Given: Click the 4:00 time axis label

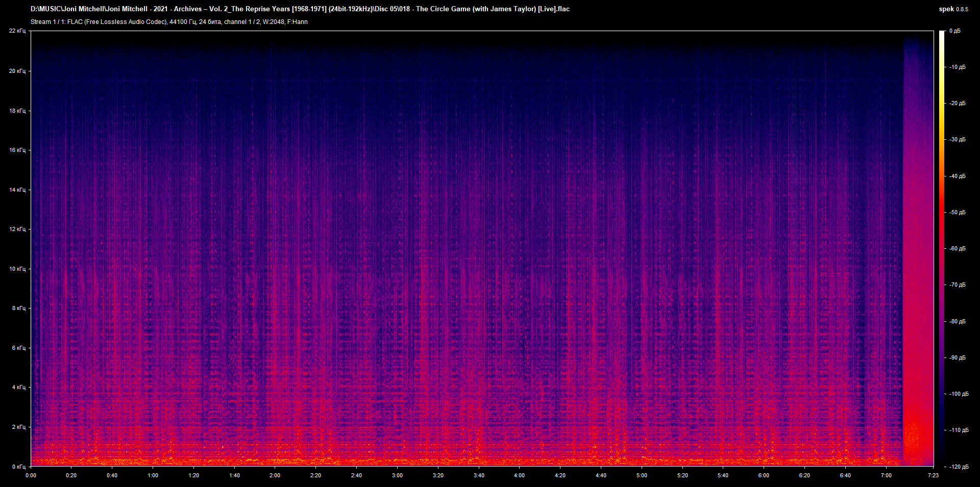Looking at the screenshot, I should [519, 475].
